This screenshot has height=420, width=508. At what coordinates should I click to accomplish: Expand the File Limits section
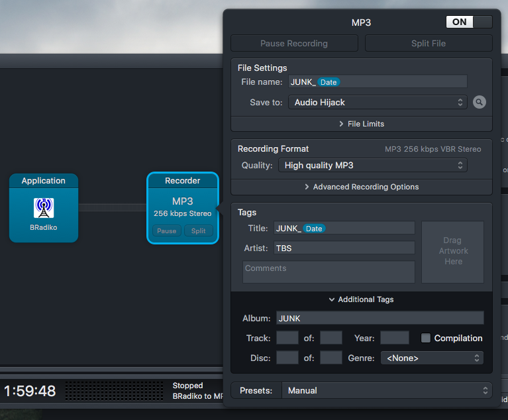[361, 124]
